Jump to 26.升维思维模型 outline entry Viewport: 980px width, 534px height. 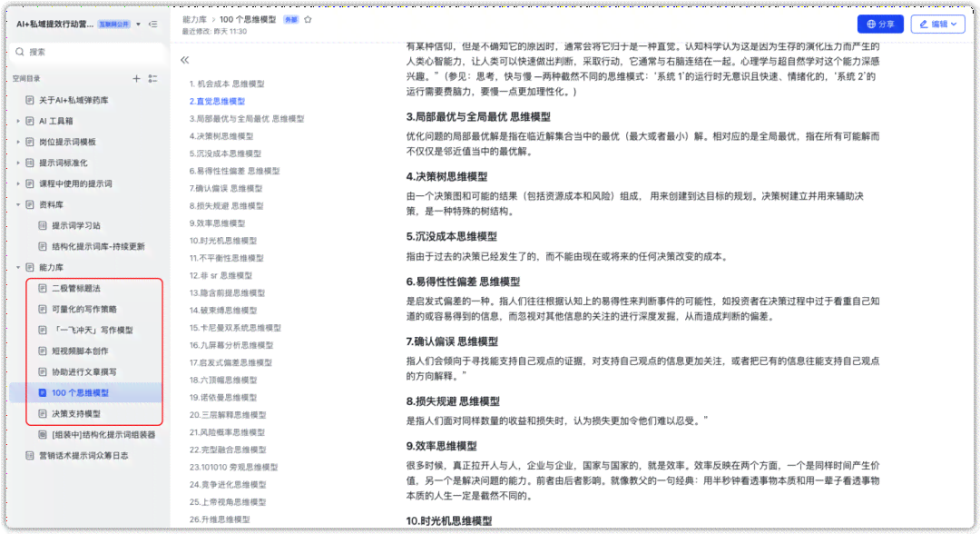click(220, 520)
